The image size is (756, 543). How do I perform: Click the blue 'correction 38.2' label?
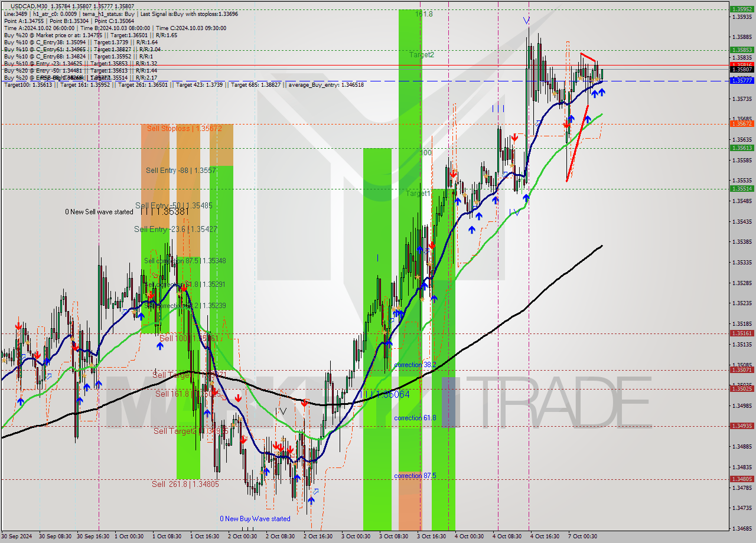415,365
